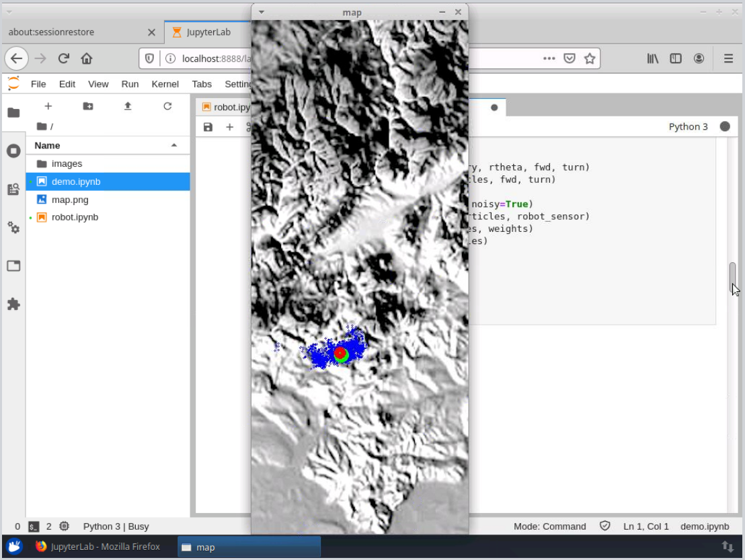Click the network arrows tray icon
This screenshot has width=745, height=560.
[728, 547]
